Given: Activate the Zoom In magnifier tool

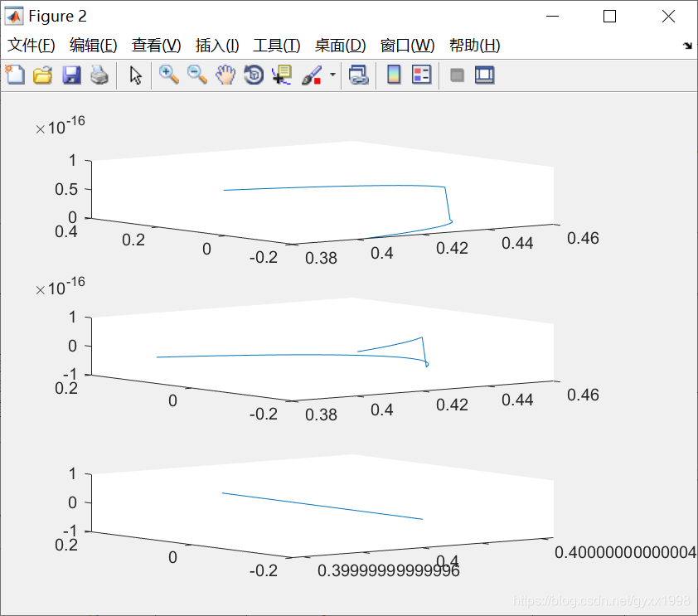Looking at the screenshot, I should click(169, 75).
